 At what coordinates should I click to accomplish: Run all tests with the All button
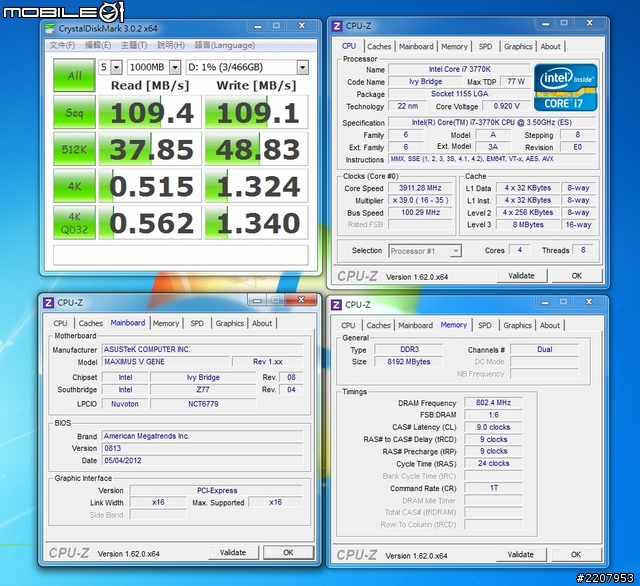[x=74, y=75]
